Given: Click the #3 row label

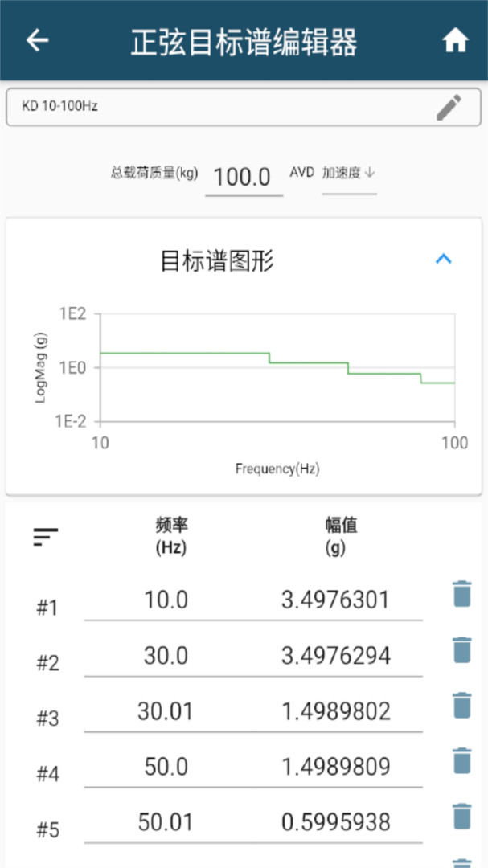Looking at the screenshot, I should [x=47, y=719].
